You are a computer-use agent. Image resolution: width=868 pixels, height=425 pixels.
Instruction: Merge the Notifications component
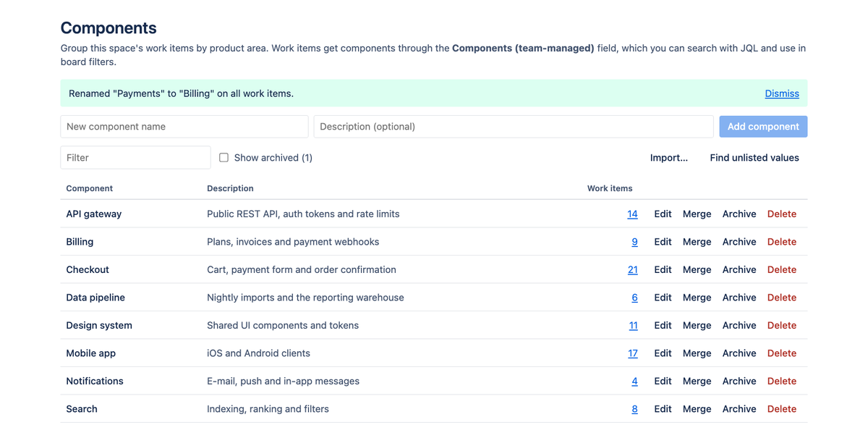point(697,381)
